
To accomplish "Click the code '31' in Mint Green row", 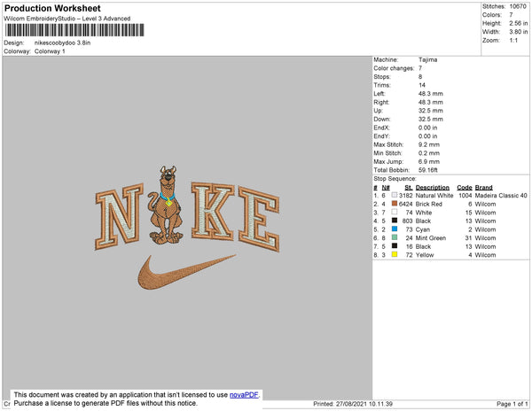I will coord(468,238).
